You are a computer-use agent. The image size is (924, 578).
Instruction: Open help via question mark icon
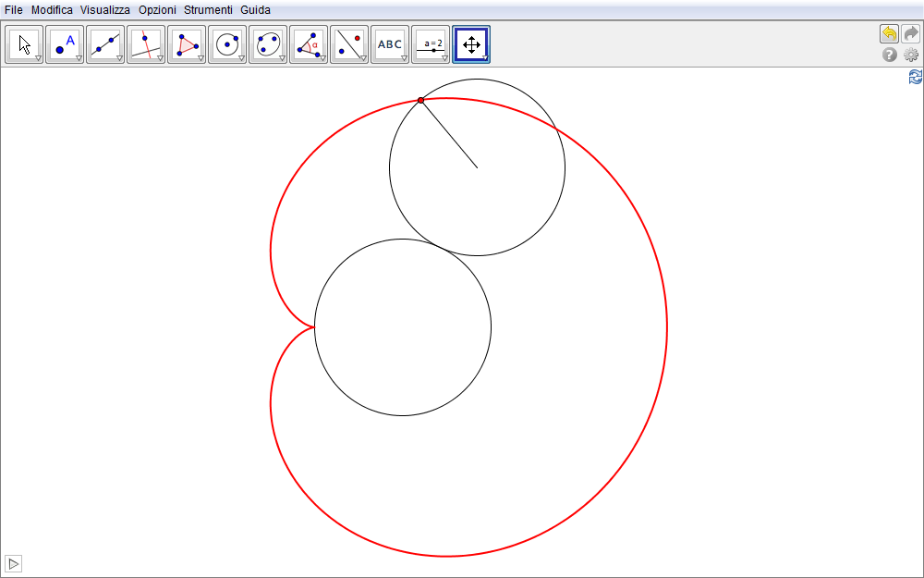click(x=890, y=55)
